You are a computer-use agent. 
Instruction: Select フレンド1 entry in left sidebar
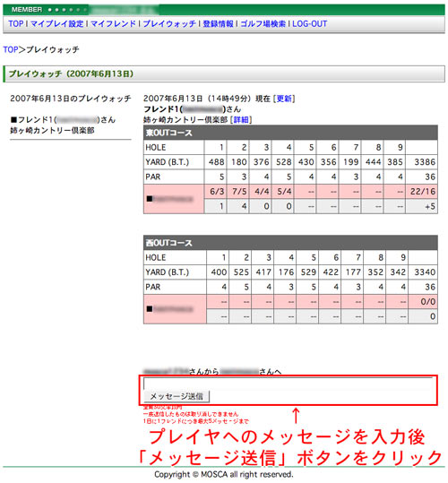tap(63, 120)
